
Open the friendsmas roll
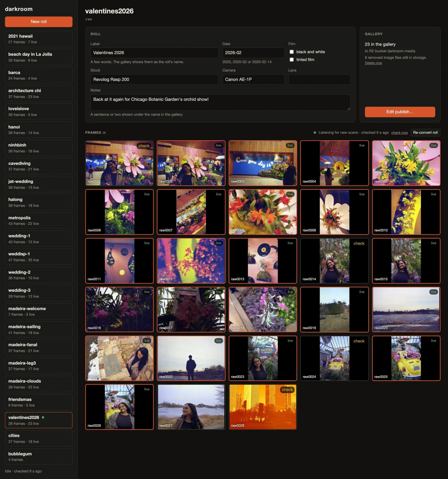[38, 402]
